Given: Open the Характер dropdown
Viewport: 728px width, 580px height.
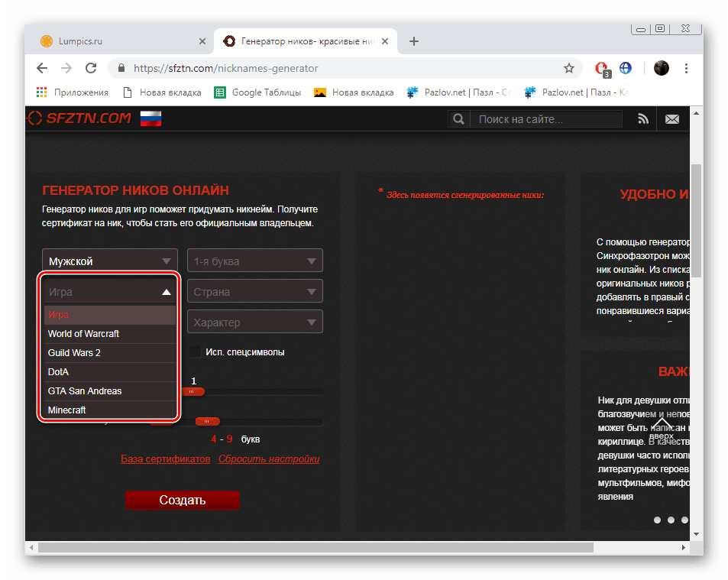Looking at the screenshot, I should [x=255, y=322].
